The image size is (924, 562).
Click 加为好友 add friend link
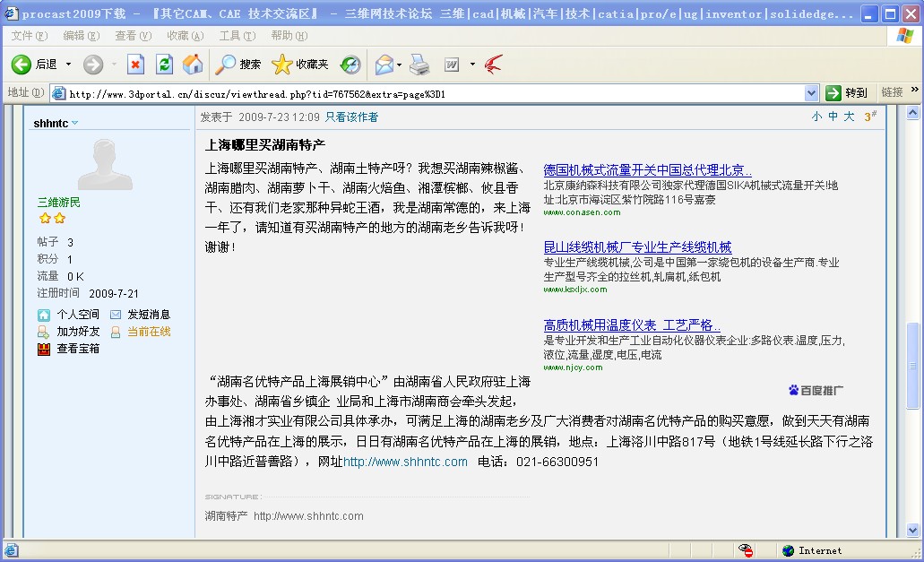tap(78, 332)
